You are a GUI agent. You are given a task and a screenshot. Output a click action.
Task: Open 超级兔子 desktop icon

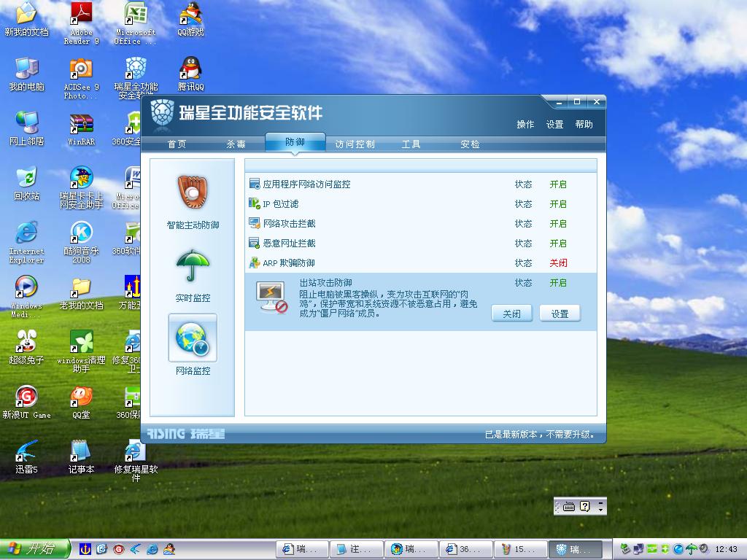point(27,341)
